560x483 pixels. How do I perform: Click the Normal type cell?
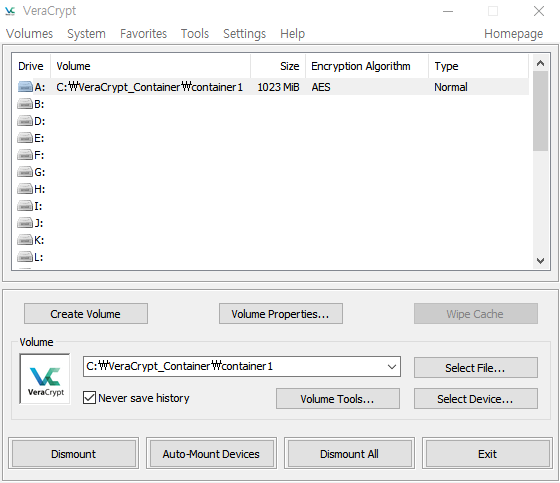point(451,87)
